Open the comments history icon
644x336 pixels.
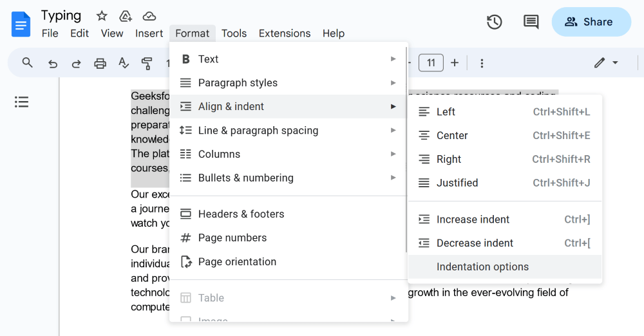coord(531,22)
